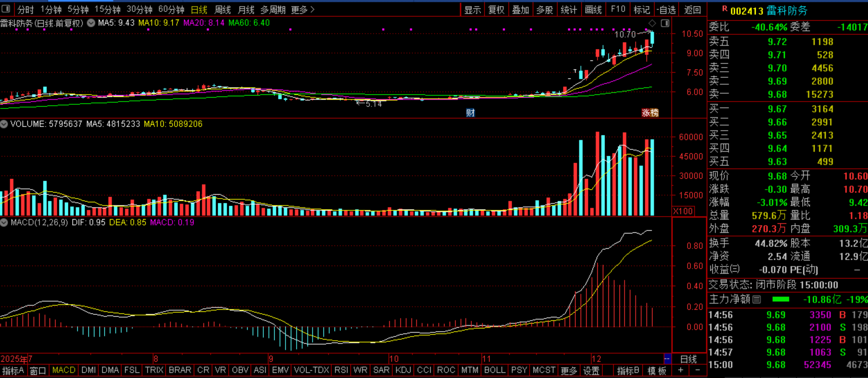This screenshot has height=378, width=868.
Task: Select the 月线 monthly chart tab
Action: coord(246,10)
